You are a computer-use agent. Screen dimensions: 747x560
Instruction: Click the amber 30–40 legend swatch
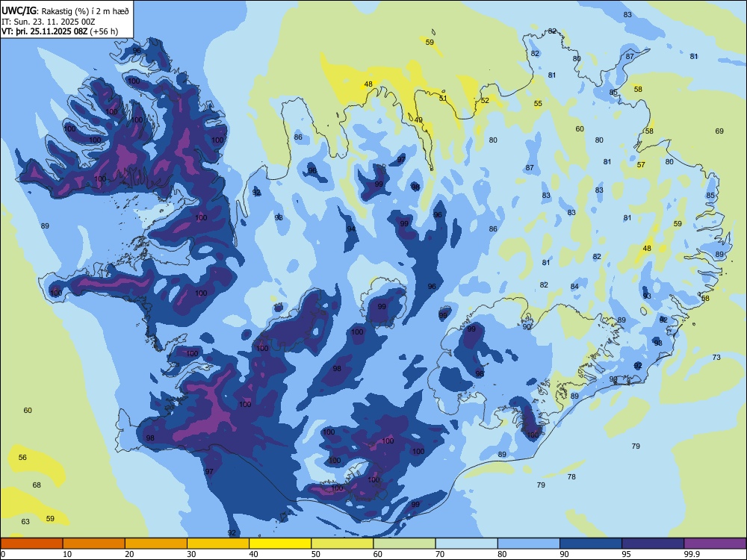point(218,544)
